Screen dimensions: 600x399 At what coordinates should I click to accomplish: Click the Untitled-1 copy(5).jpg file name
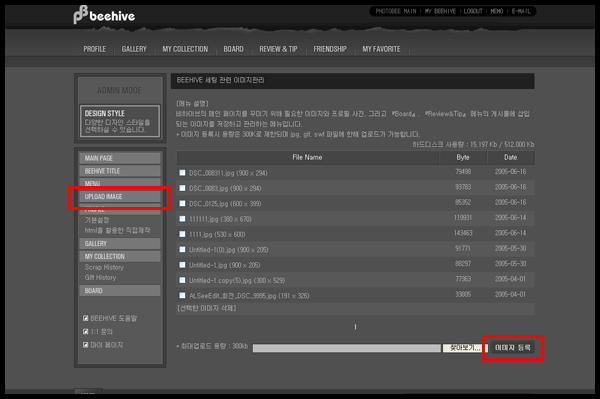click(x=237, y=280)
